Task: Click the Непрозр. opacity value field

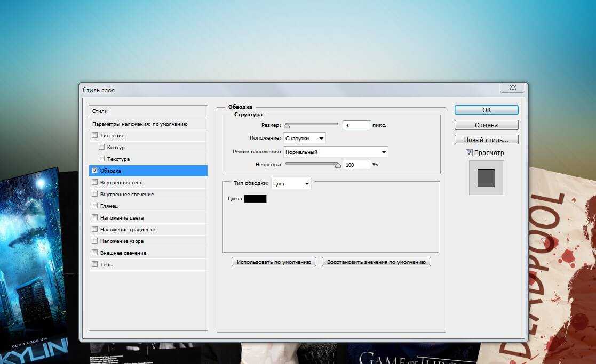Action: point(357,165)
